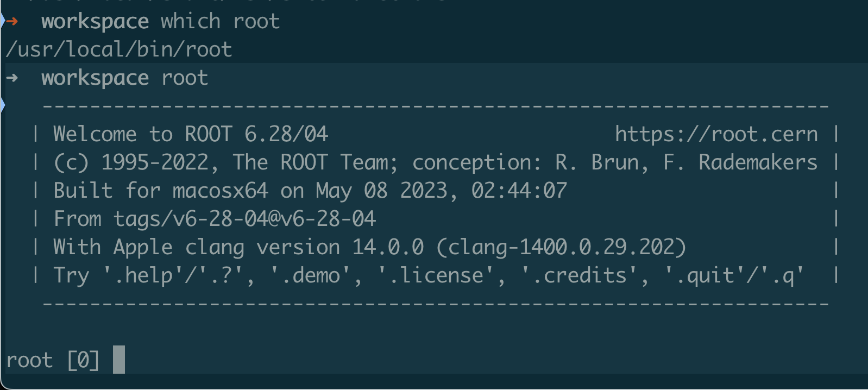Click the white prompt arrow before 'workspace root'
The width and height of the screenshot is (868, 390).
[x=12, y=78]
